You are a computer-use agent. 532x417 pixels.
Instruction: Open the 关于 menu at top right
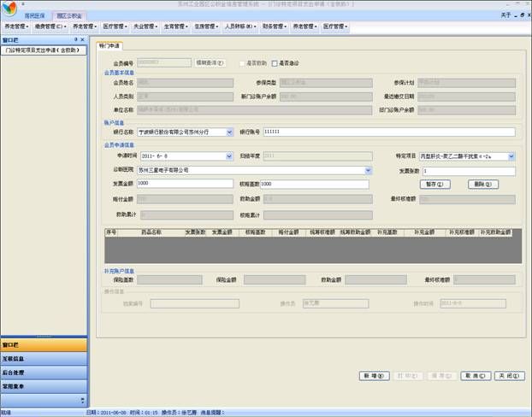(505, 15)
